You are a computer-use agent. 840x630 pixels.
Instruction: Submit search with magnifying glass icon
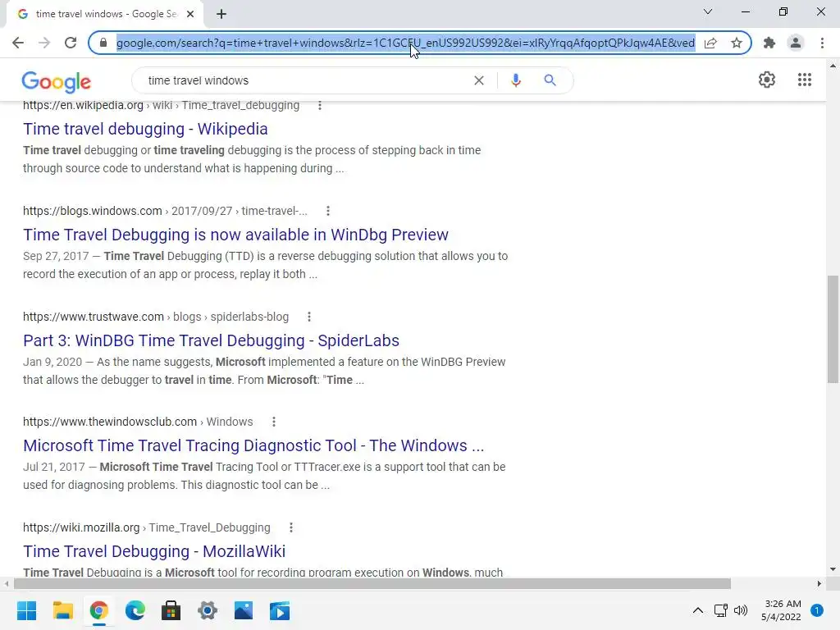[x=550, y=80]
